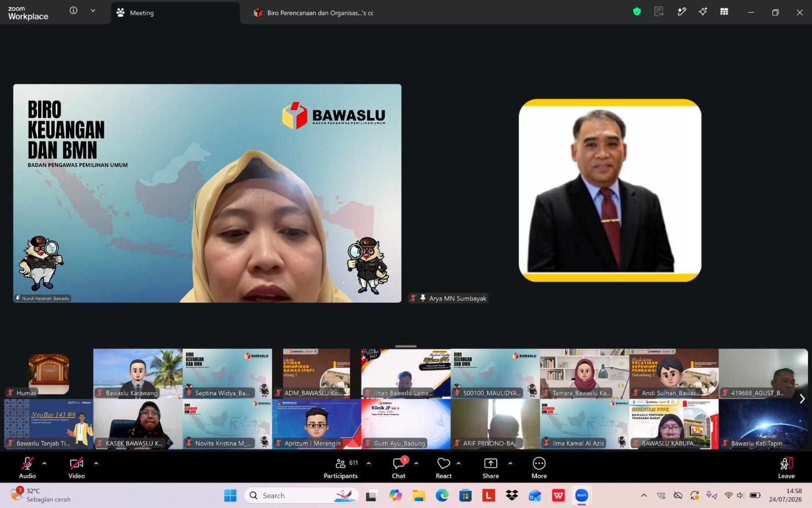This screenshot has width=812, height=508.
Task: Open File Explorer from taskbar
Action: (x=419, y=495)
